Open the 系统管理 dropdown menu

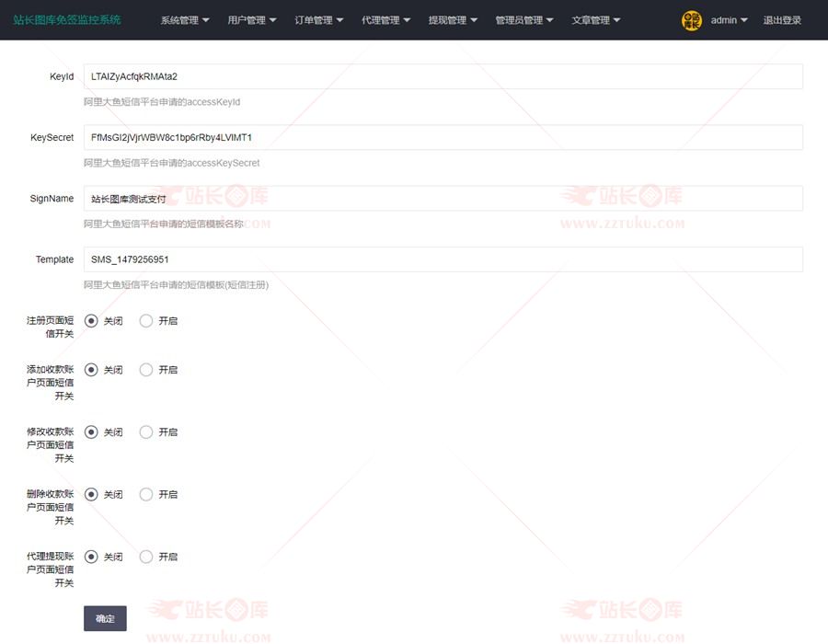(x=184, y=20)
